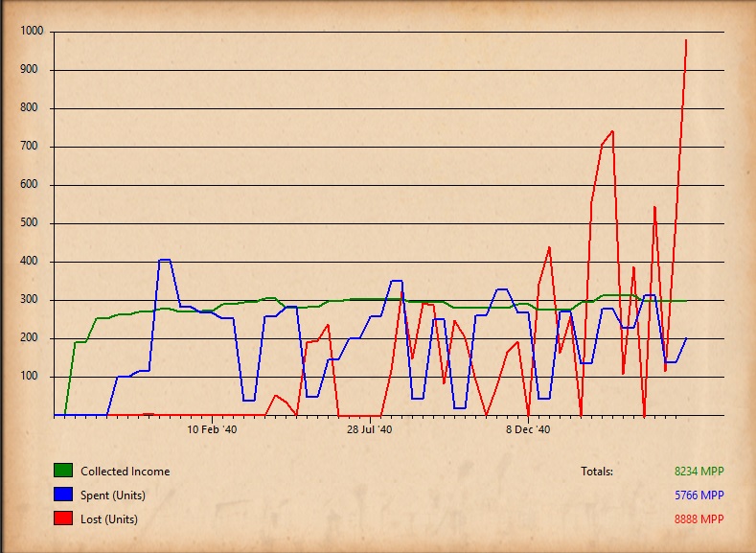Click the 700 axis value

tap(29, 146)
